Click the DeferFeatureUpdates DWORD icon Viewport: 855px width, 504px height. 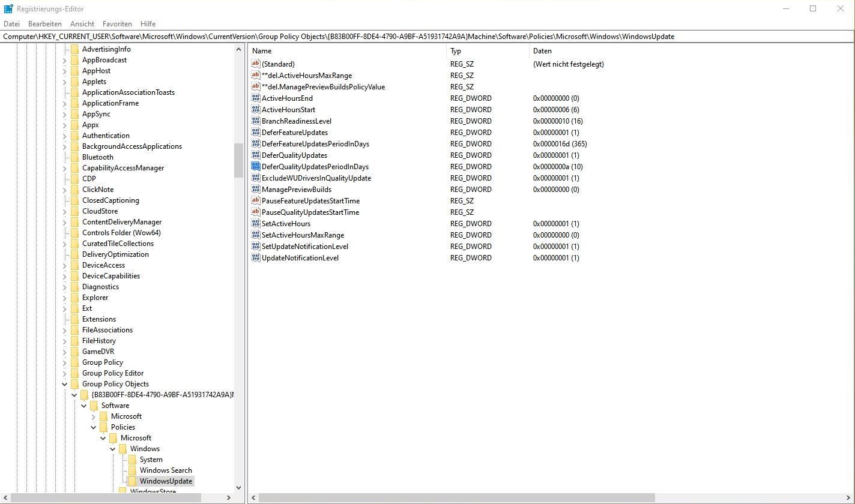(x=256, y=132)
